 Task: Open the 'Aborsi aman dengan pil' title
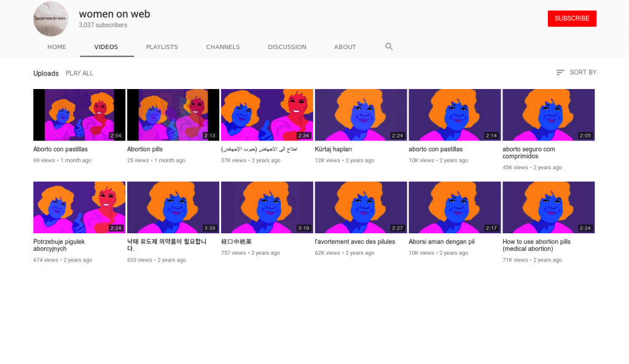click(442, 241)
